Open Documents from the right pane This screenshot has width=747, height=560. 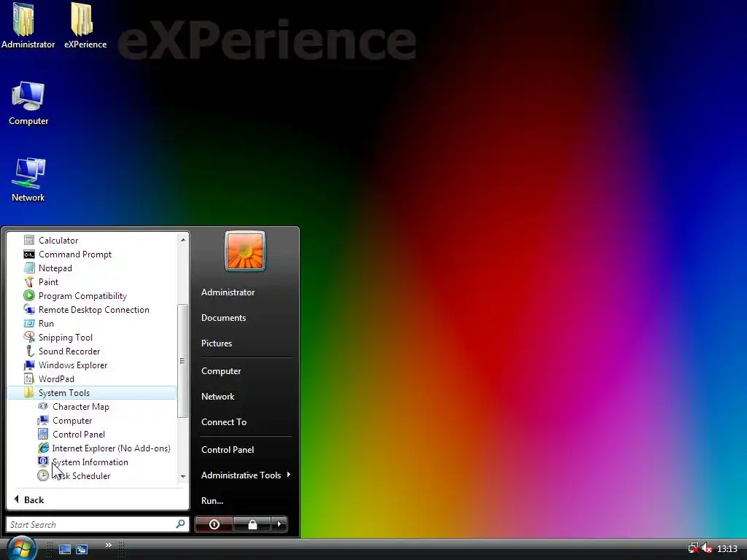point(223,318)
